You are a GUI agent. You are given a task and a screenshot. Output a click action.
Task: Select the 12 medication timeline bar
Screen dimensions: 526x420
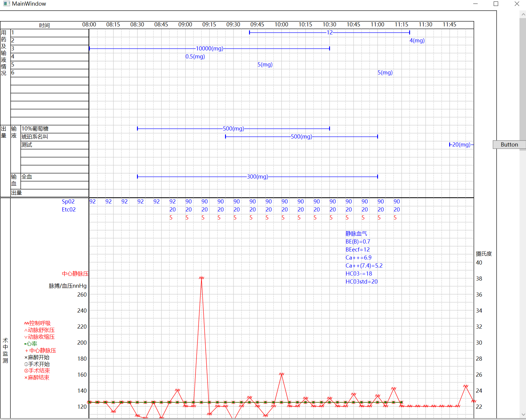(x=329, y=32)
